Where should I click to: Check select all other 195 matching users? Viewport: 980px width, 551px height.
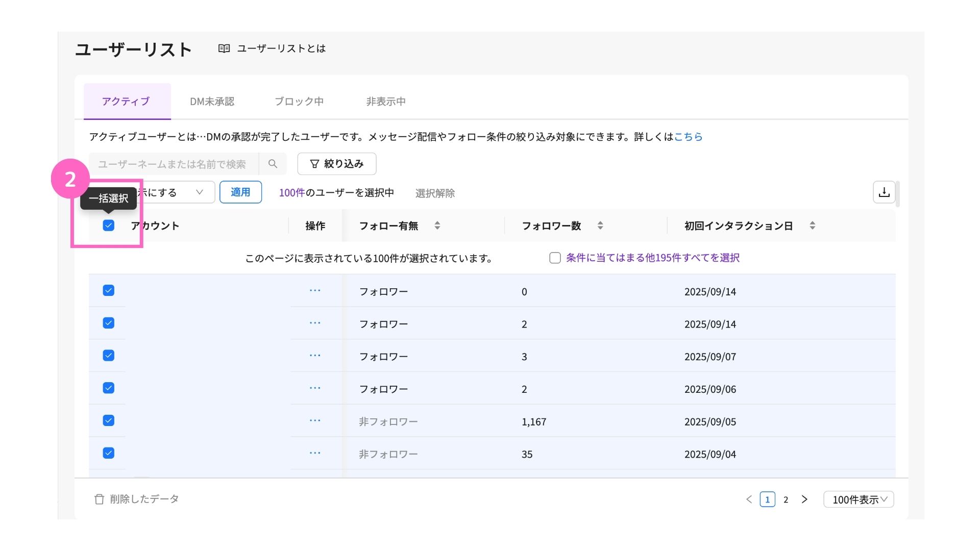click(555, 258)
